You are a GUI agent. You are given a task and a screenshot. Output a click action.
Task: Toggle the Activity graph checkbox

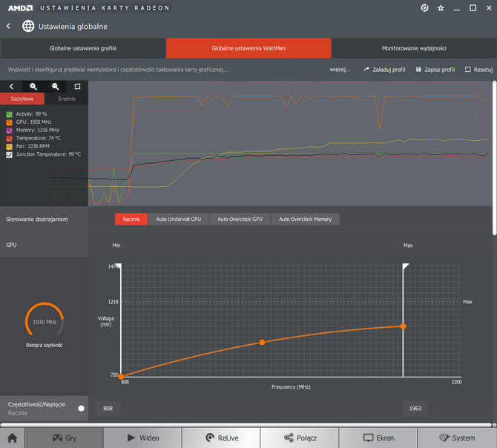(9, 114)
